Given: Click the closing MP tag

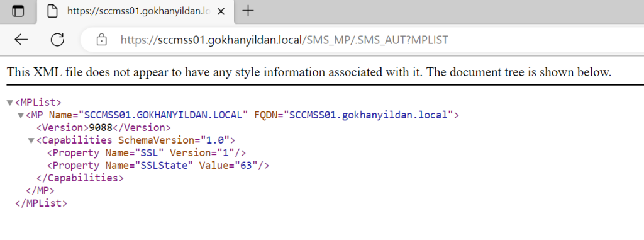Looking at the screenshot, I should (x=40, y=191).
